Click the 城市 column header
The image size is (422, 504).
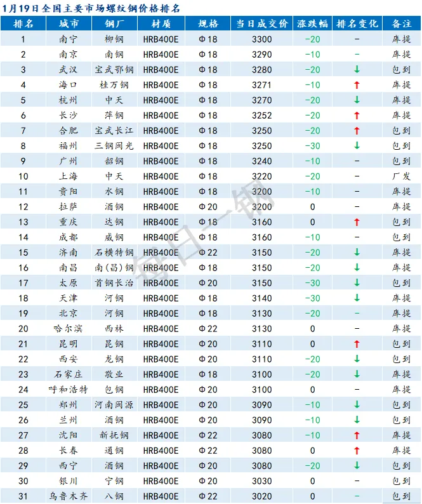[x=69, y=23]
